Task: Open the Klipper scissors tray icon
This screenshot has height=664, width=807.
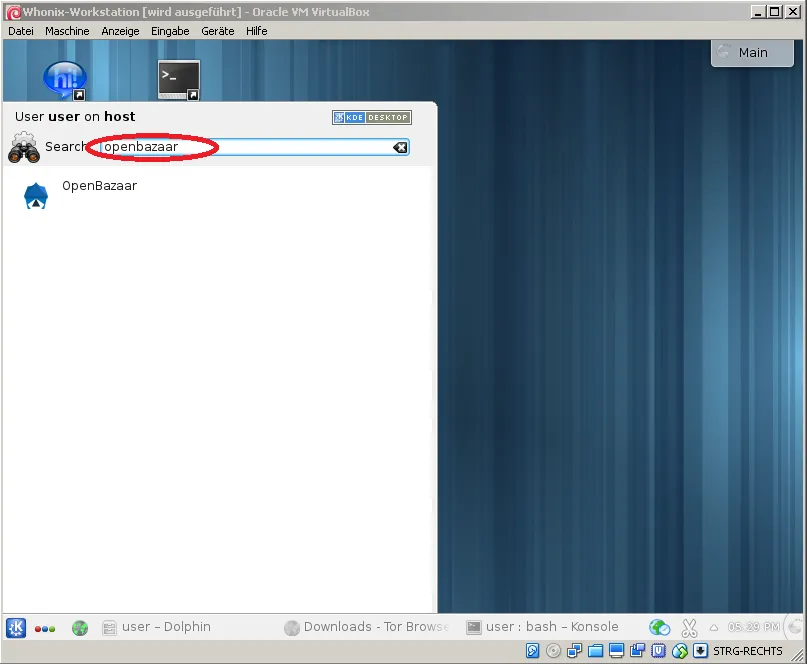Action: tap(689, 628)
